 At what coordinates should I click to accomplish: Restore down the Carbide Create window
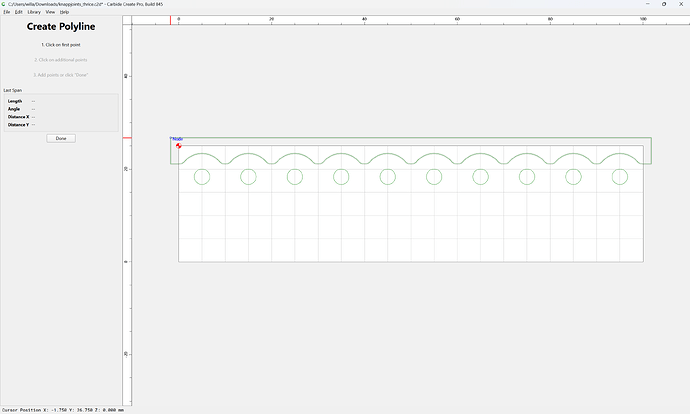click(664, 4)
